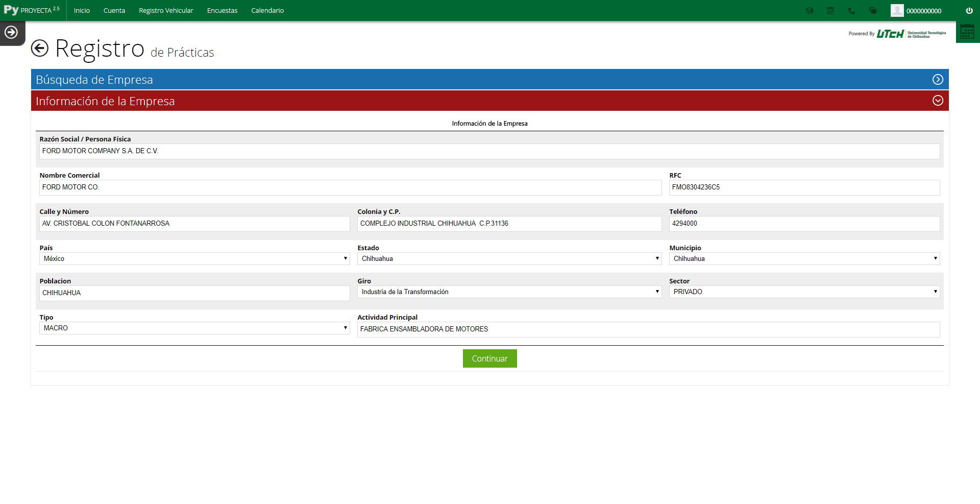Click the 0000000000 user account name
Screen dimensions: 980x504
pyautogui.click(x=924, y=11)
